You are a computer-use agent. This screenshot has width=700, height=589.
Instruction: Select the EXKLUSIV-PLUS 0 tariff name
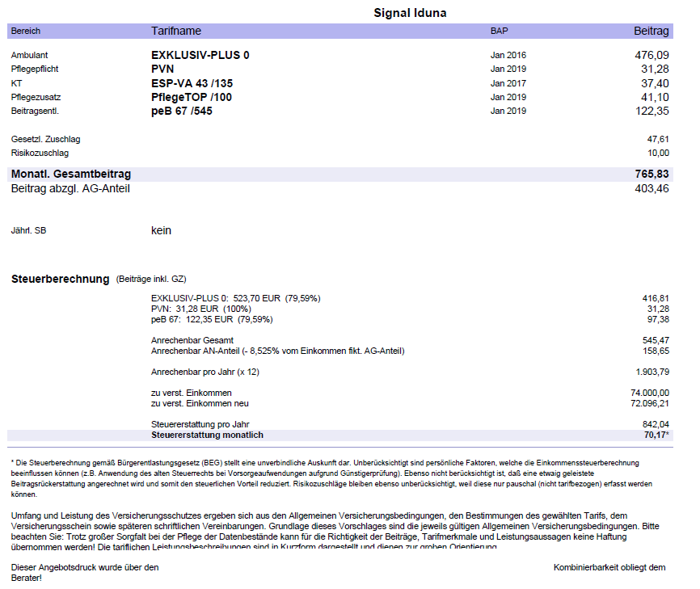point(200,55)
